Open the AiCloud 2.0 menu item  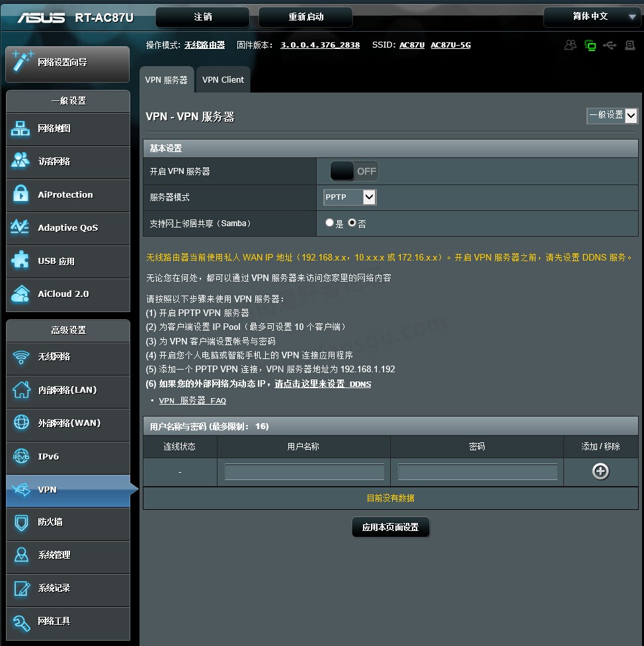pyautogui.click(x=68, y=294)
